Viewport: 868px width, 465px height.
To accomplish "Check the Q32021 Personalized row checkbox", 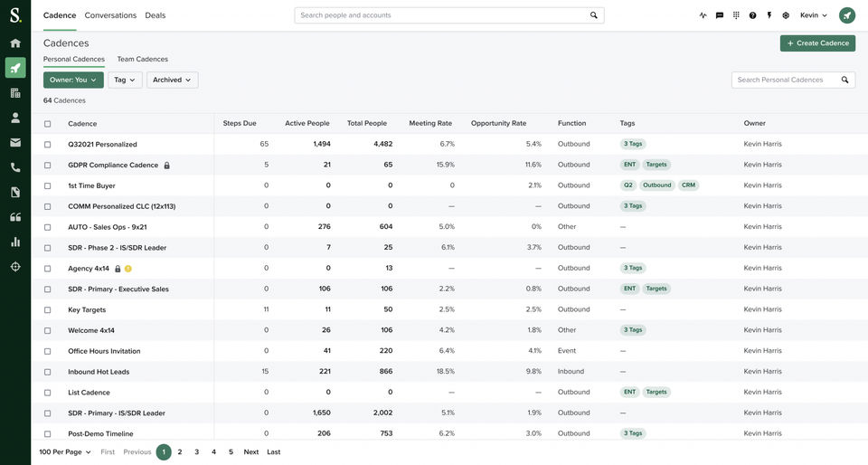I will (x=48, y=145).
